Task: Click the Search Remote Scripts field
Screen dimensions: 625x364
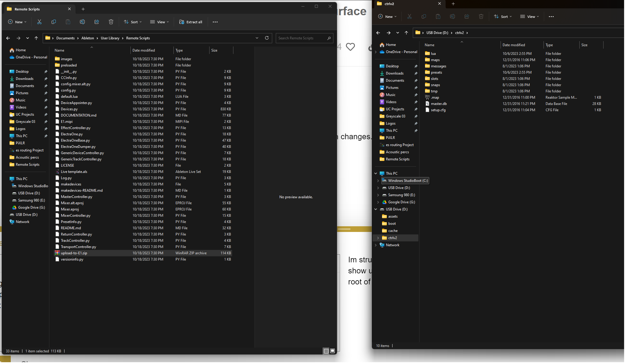Action: (x=301, y=38)
